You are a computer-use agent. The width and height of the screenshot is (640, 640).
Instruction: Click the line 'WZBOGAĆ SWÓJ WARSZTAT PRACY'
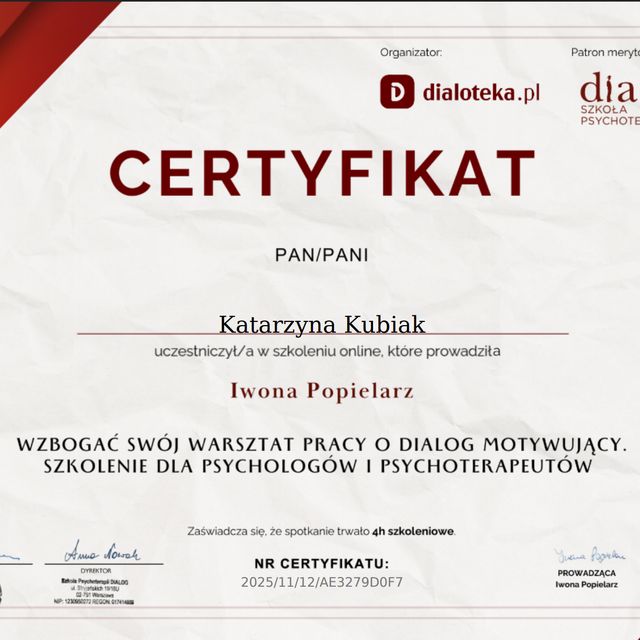322,444
